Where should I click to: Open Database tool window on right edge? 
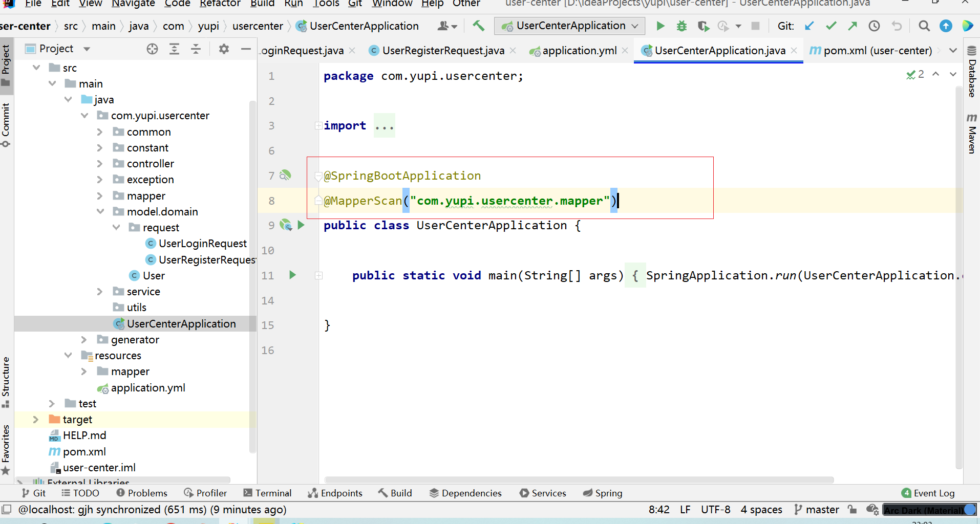tap(971, 72)
